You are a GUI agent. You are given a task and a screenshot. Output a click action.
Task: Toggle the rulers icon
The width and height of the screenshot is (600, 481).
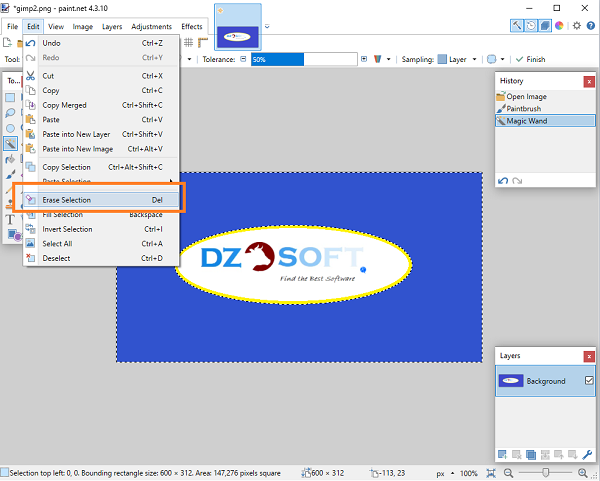coord(202,42)
